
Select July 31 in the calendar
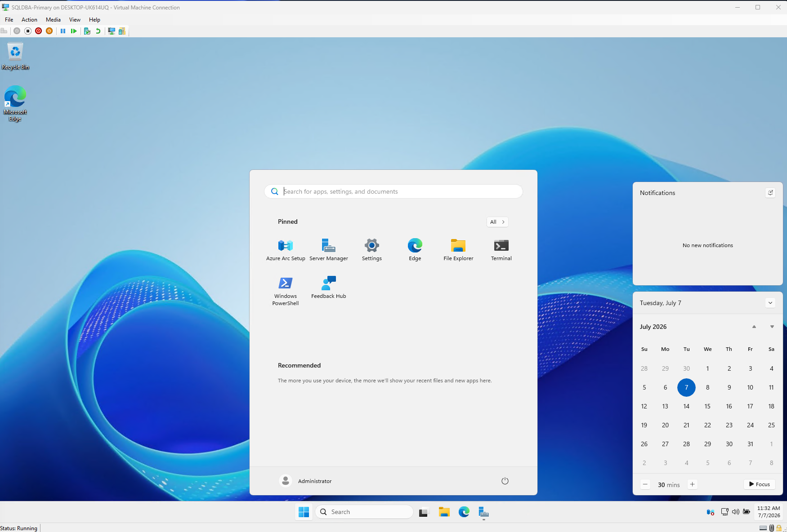coord(750,444)
